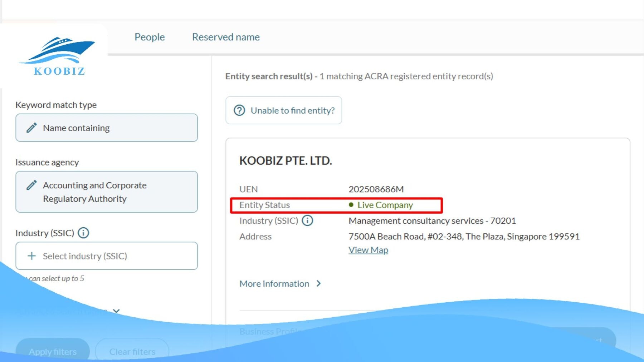Click the pencil icon in Issuance agency box

click(x=31, y=185)
